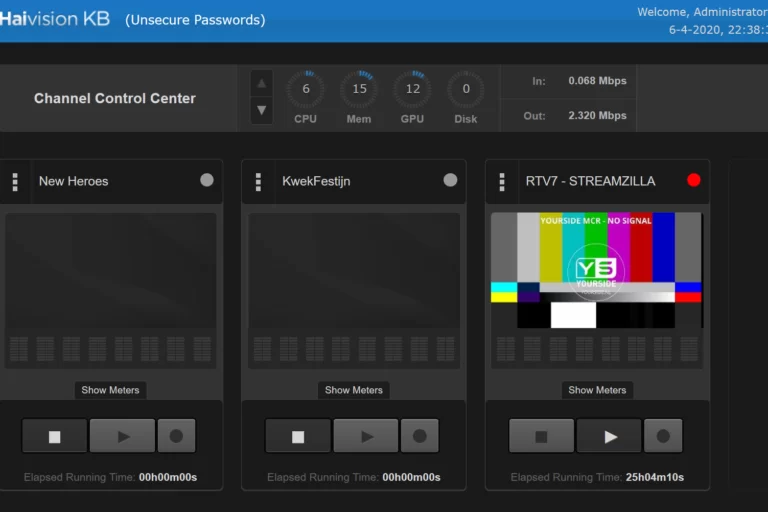Image resolution: width=768 pixels, height=512 pixels.
Task: Show Meters for KwekFestijn
Action: (x=354, y=390)
